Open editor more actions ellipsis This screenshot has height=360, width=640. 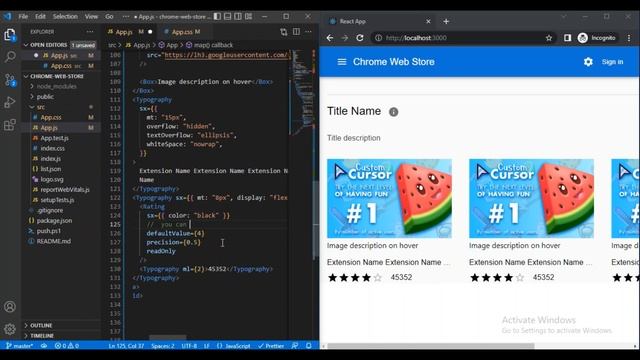(308, 32)
